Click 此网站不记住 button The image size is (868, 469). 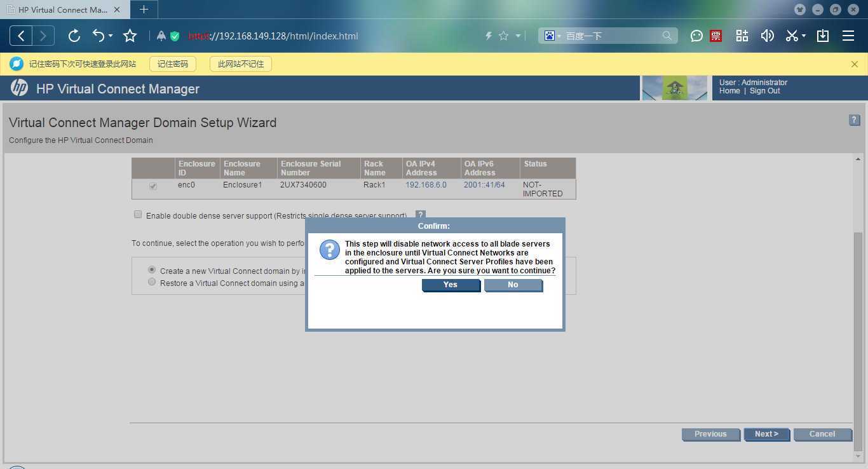[241, 64]
